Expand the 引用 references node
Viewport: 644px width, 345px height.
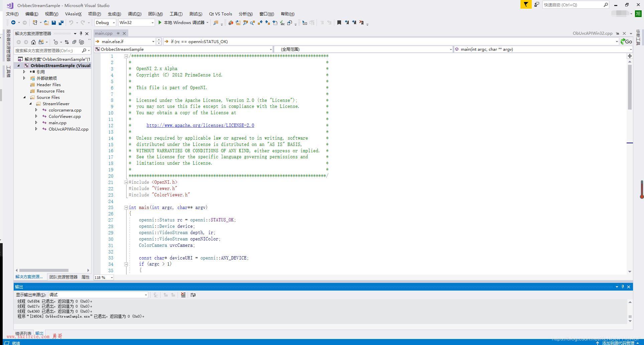click(24, 72)
